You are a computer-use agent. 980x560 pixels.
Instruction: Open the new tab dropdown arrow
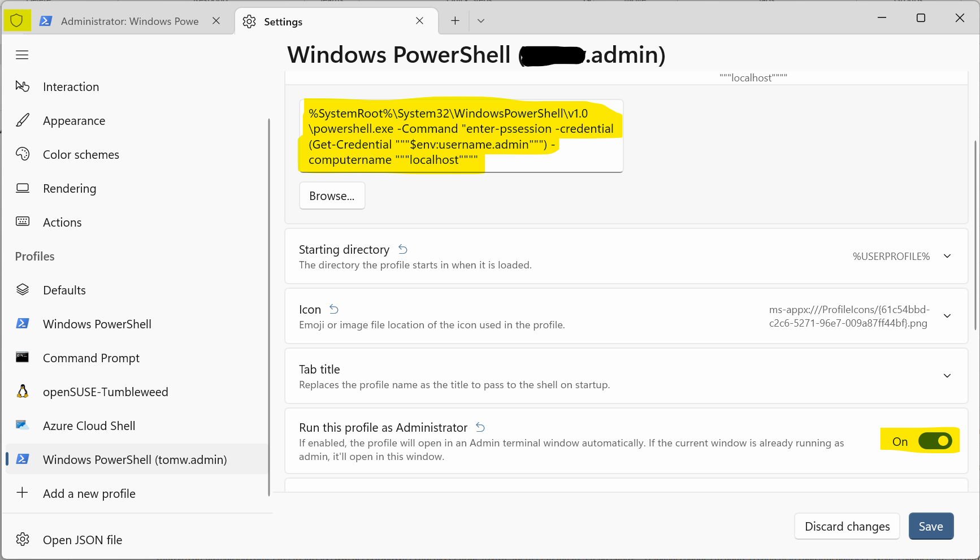481,20
